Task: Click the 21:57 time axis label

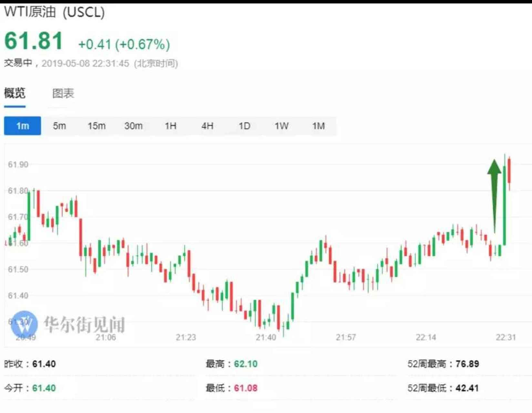Action: [x=346, y=337]
